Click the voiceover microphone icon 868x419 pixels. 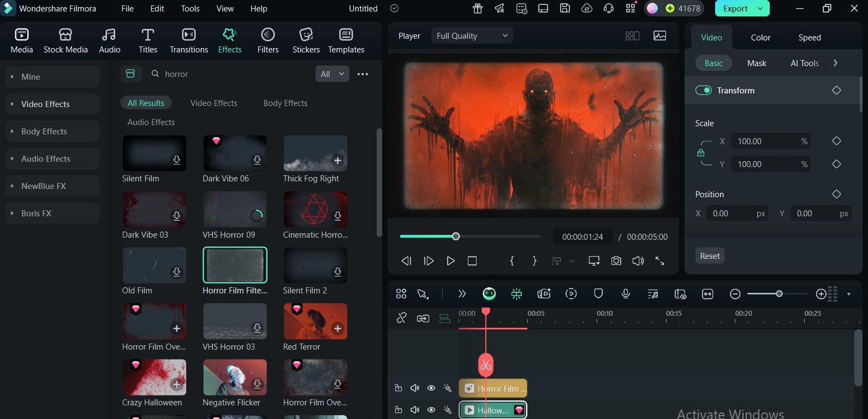(626, 294)
